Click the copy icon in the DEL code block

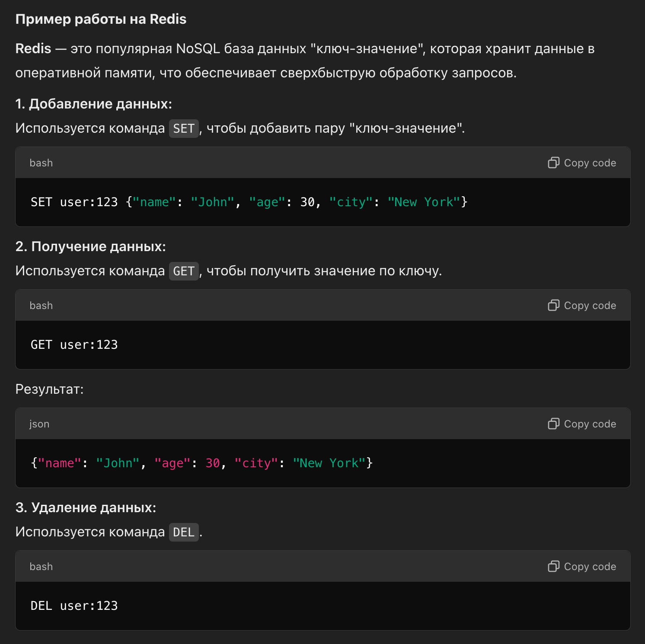(x=553, y=566)
